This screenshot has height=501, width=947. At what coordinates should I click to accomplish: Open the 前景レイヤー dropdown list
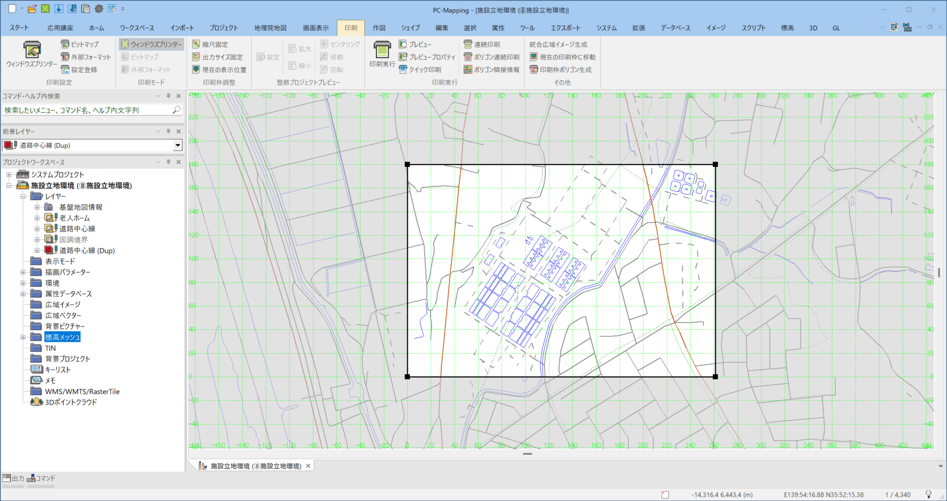(x=178, y=146)
